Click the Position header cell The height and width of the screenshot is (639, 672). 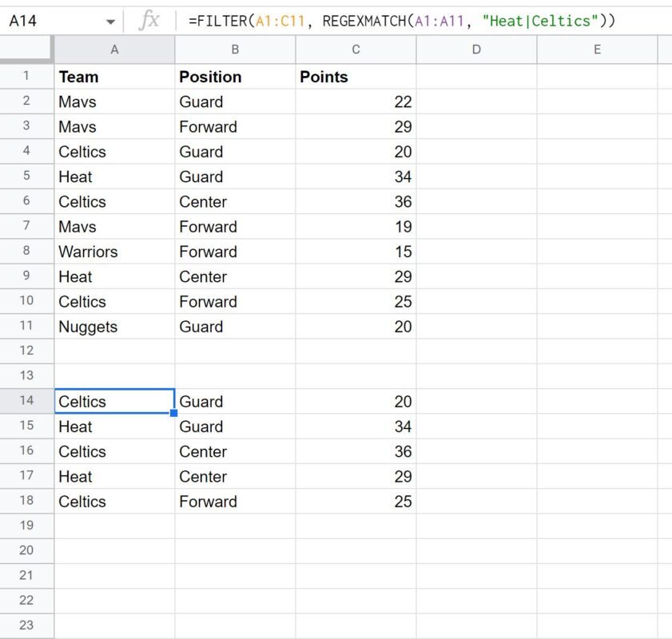pyautogui.click(x=235, y=77)
